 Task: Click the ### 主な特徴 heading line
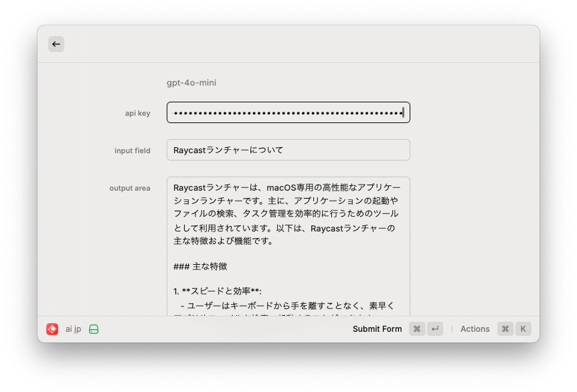(200, 266)
